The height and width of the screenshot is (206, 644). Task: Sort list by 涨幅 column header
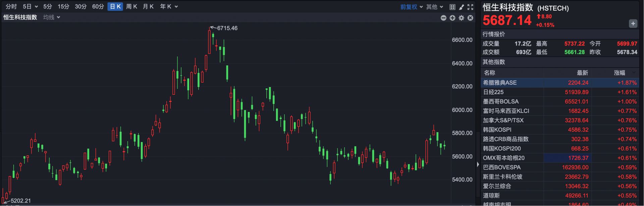620,73
